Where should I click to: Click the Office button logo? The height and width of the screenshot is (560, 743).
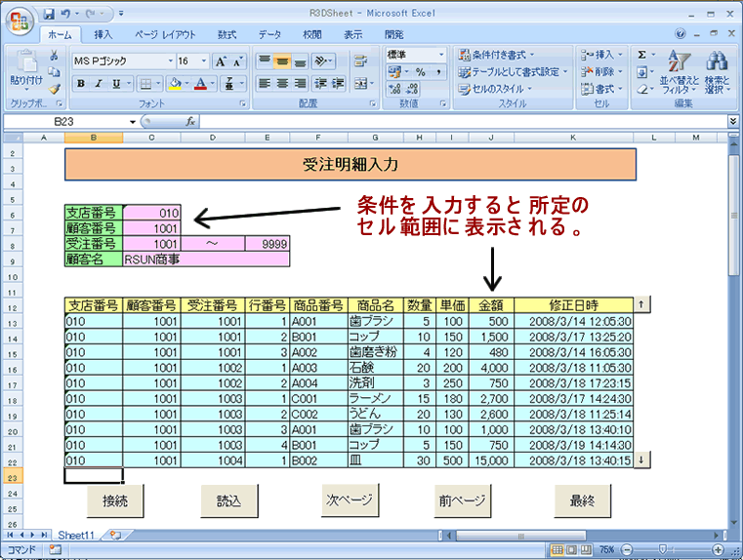click(x=18, y=20)
